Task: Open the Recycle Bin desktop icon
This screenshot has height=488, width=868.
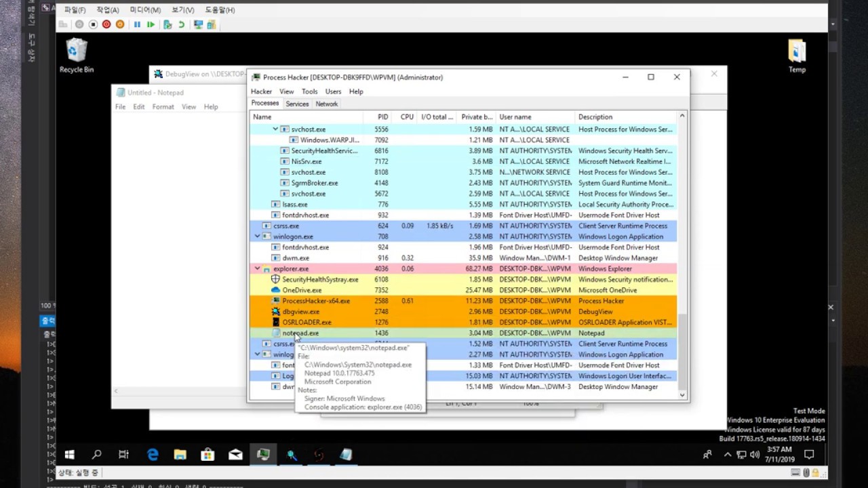Action: (x=77, y=56)
